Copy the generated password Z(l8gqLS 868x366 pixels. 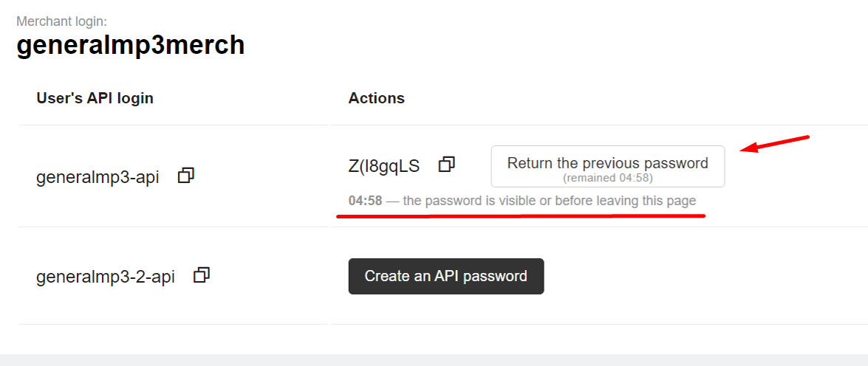446,165
